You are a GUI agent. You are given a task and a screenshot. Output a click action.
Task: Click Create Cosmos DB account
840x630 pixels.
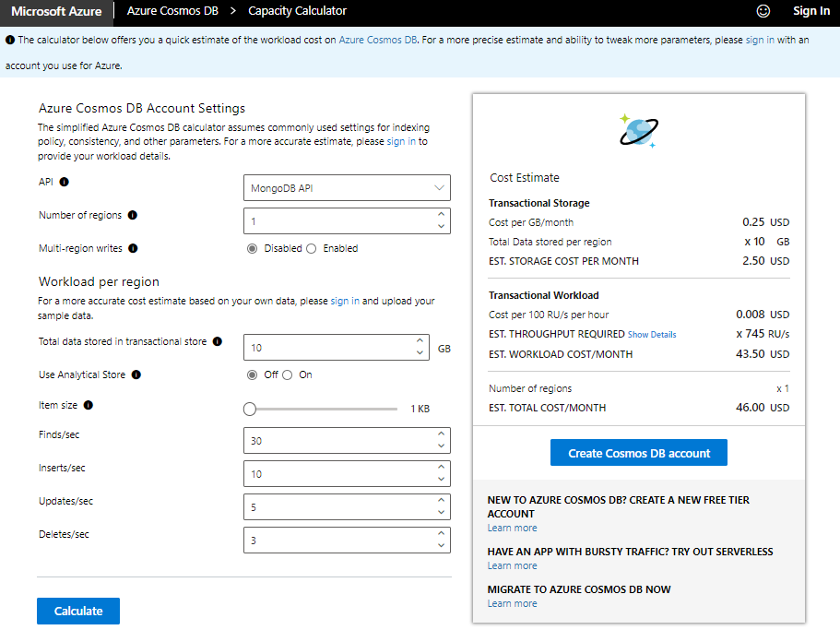[x=638, y=452]
